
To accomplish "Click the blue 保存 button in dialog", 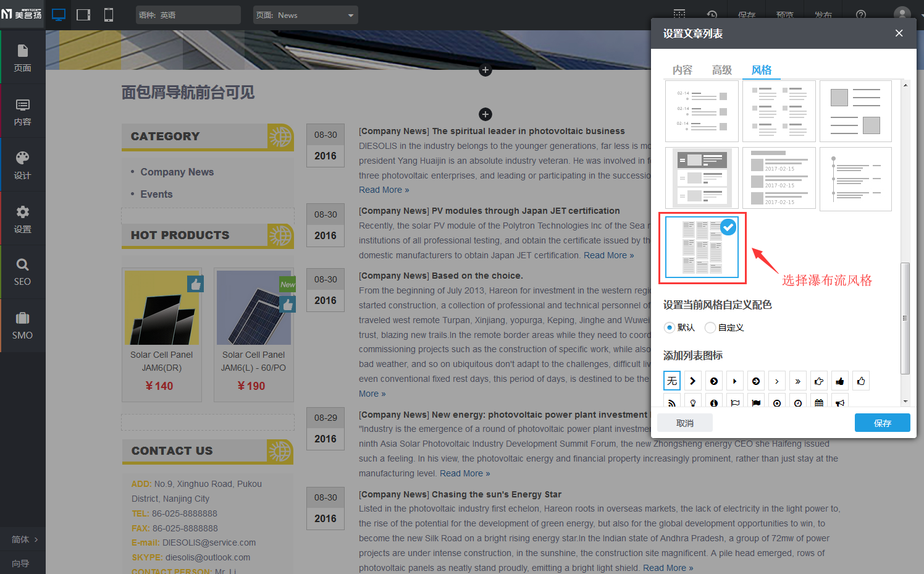I will click(x=882, y=423).
